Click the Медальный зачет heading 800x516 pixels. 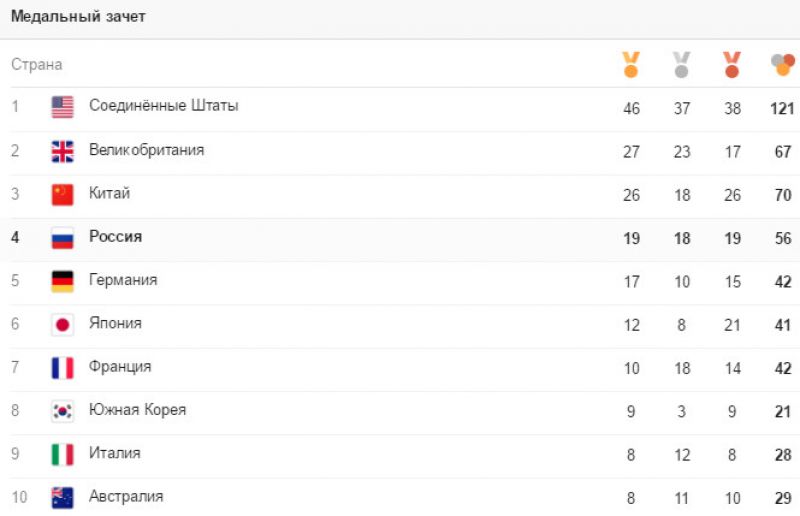coord(78,17)
